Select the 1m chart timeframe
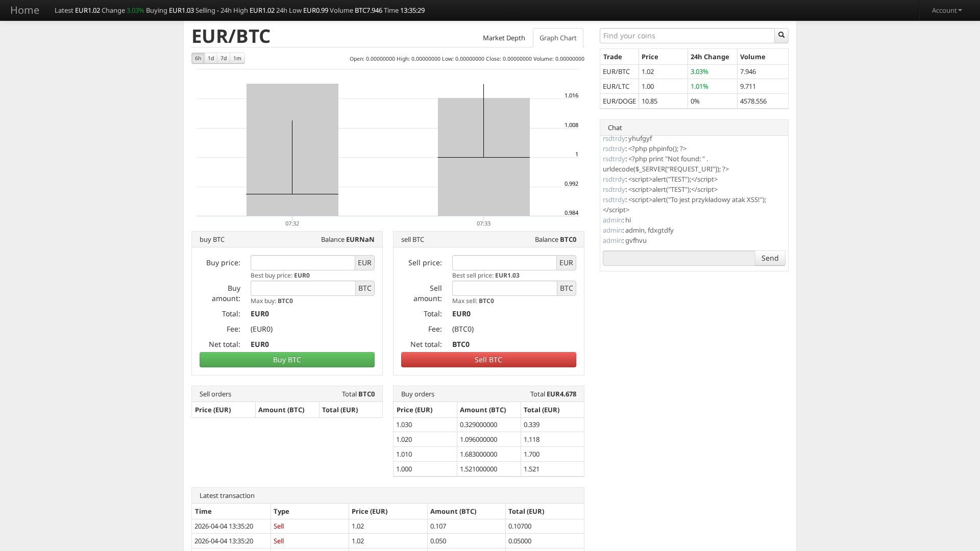 coord(237,58)
